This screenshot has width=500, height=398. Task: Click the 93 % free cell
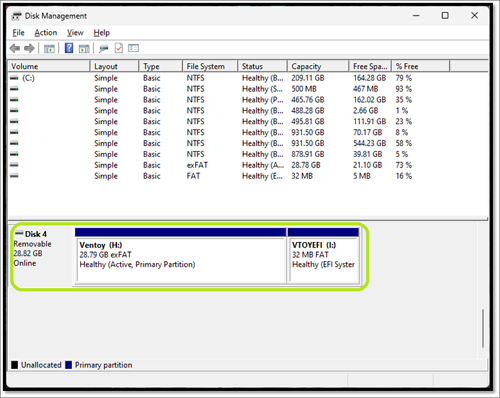click(404, 89)
